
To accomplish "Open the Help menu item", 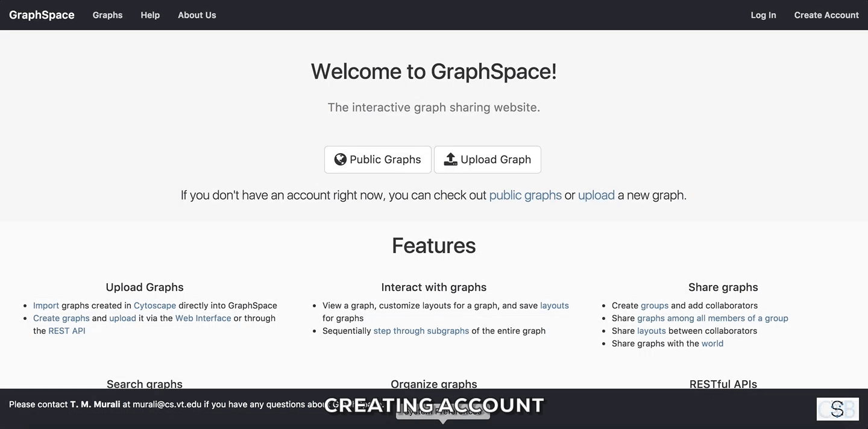I will pos(150,15).
